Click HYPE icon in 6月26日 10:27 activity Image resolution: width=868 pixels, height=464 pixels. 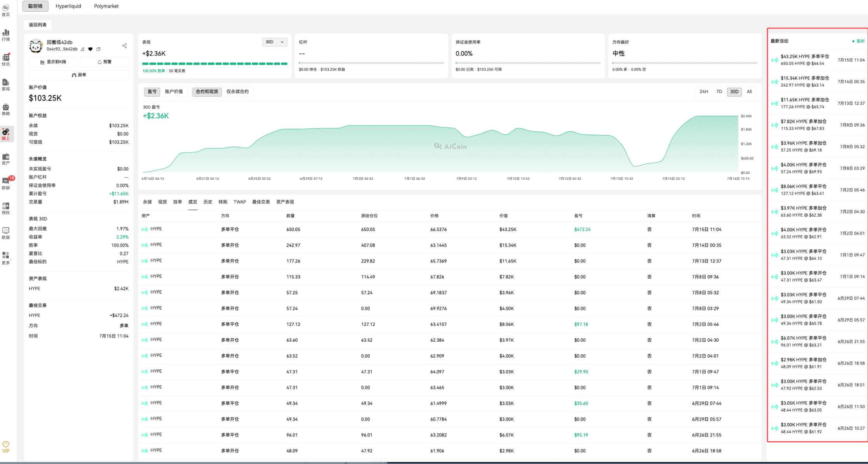coord(774,428)
